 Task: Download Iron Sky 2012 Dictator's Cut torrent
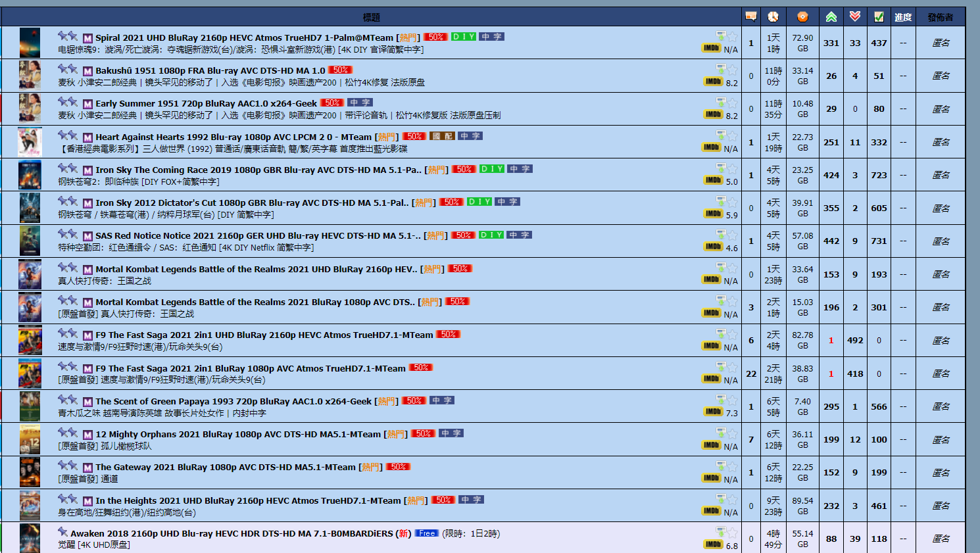721,201
